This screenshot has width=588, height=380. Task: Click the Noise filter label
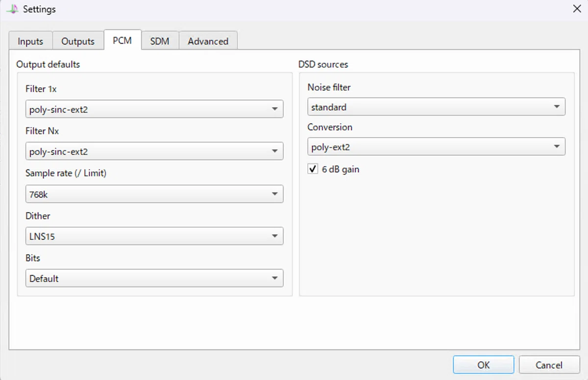[329, 87]
